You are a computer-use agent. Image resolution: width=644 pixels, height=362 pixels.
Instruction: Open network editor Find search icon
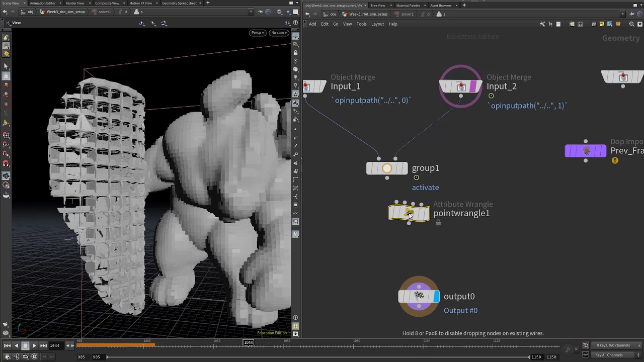631,24
